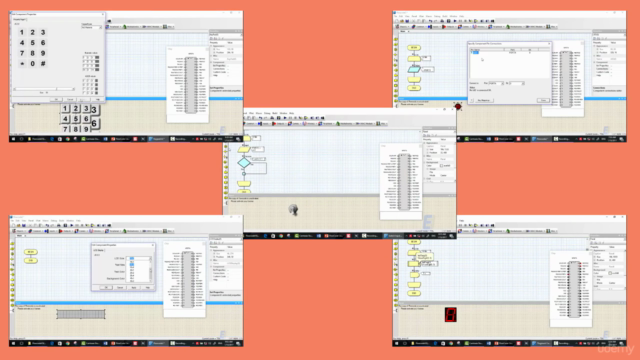Open File menu in LED connections window

[x=396, y=16]
